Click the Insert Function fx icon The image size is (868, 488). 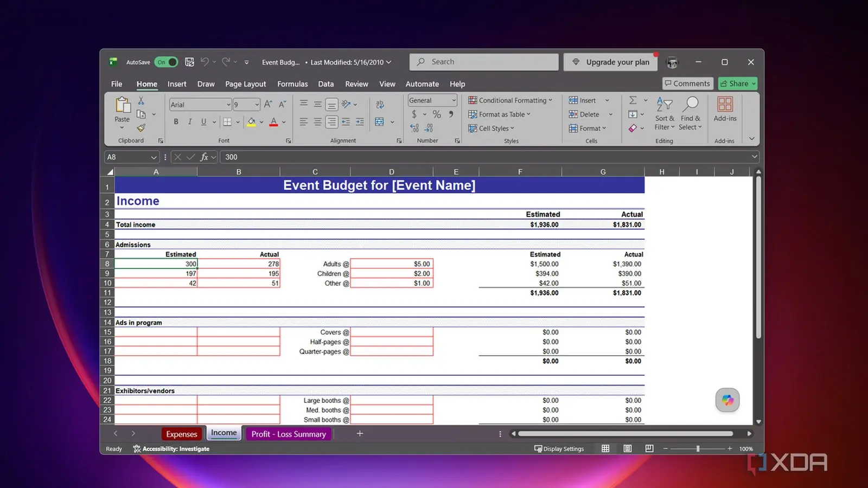coord(204,157)
